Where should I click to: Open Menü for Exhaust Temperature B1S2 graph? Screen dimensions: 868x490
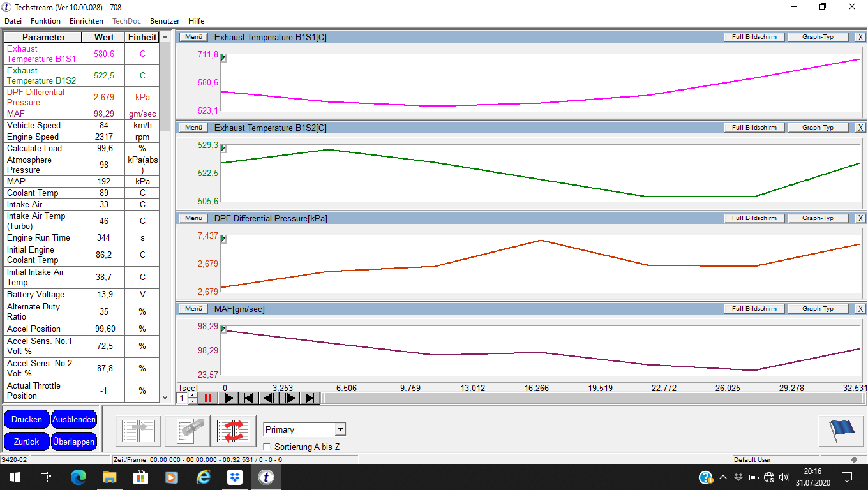[x=193, y=128]
